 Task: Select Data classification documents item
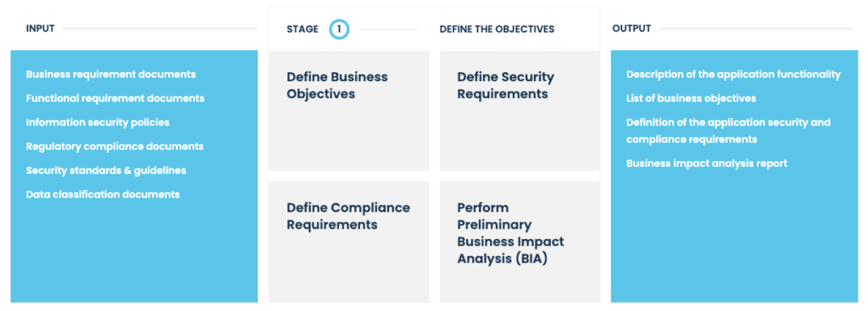pos(103,195)
